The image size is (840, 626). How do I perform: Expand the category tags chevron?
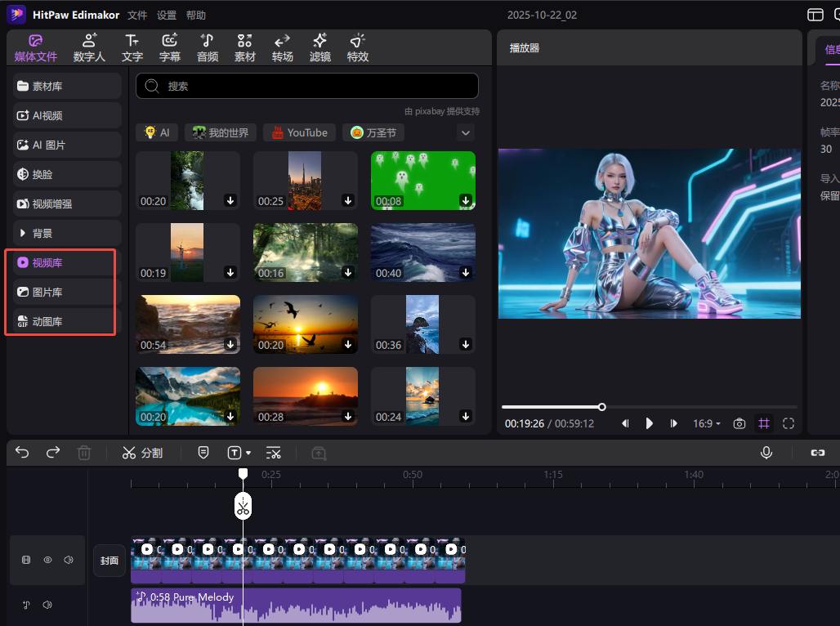pos(466,132)
